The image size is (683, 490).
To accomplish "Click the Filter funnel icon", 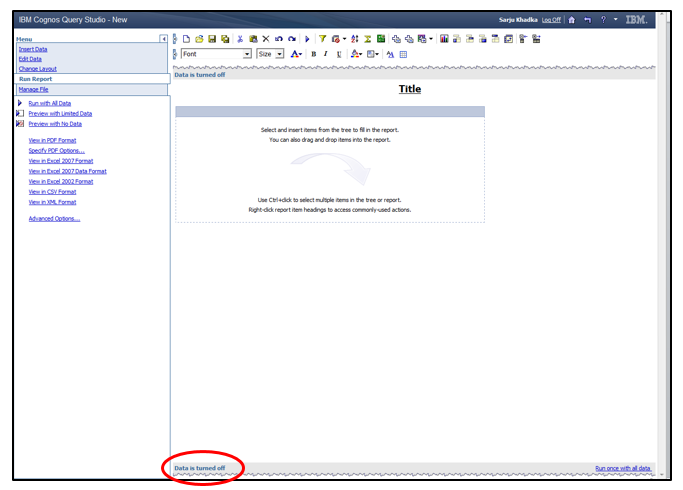I will click(322, 39).
